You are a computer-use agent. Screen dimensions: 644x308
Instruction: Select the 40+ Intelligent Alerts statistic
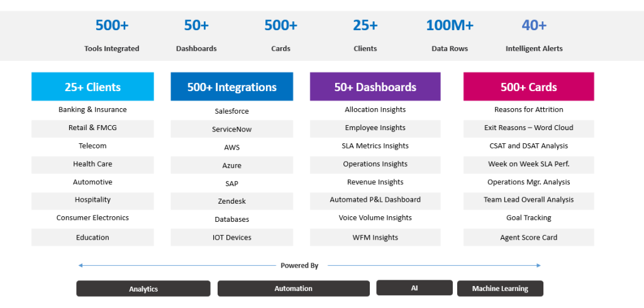point(534,35)
